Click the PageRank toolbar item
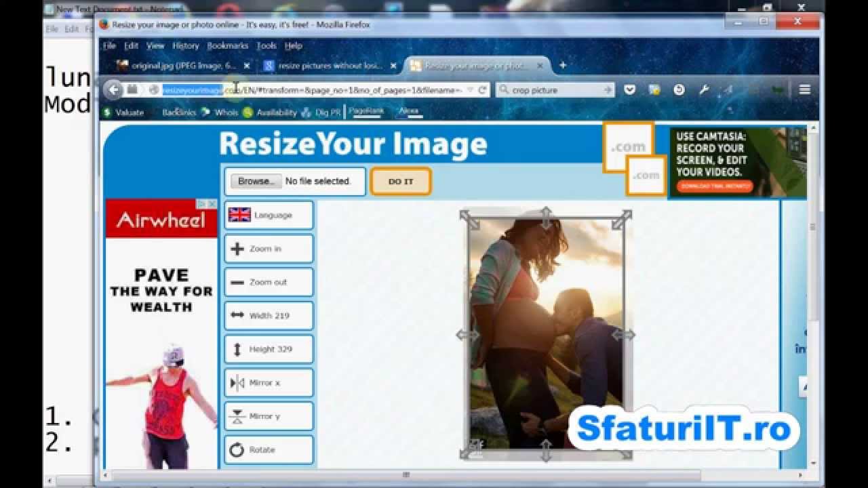This screenshot has width=868, height=488. 366,110
